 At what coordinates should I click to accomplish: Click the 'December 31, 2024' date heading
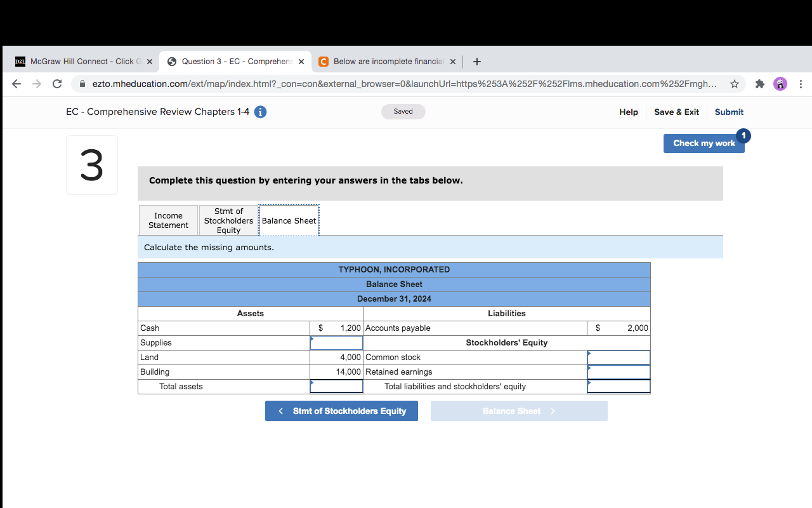[x=394, y=299]
